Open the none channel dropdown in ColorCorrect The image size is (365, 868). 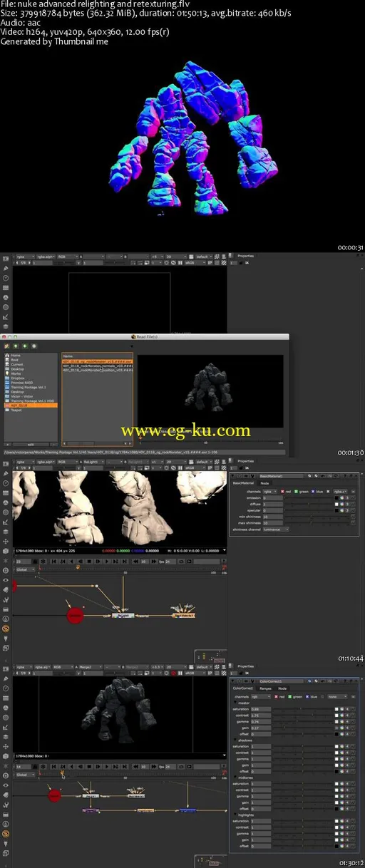[338, 696]
